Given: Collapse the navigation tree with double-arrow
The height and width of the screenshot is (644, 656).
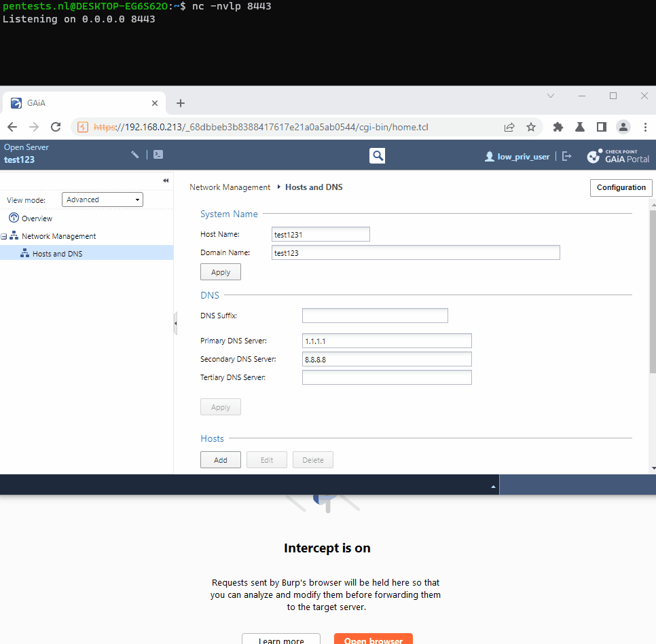Looking at the screenshot, I should click(x=166, y=181).
